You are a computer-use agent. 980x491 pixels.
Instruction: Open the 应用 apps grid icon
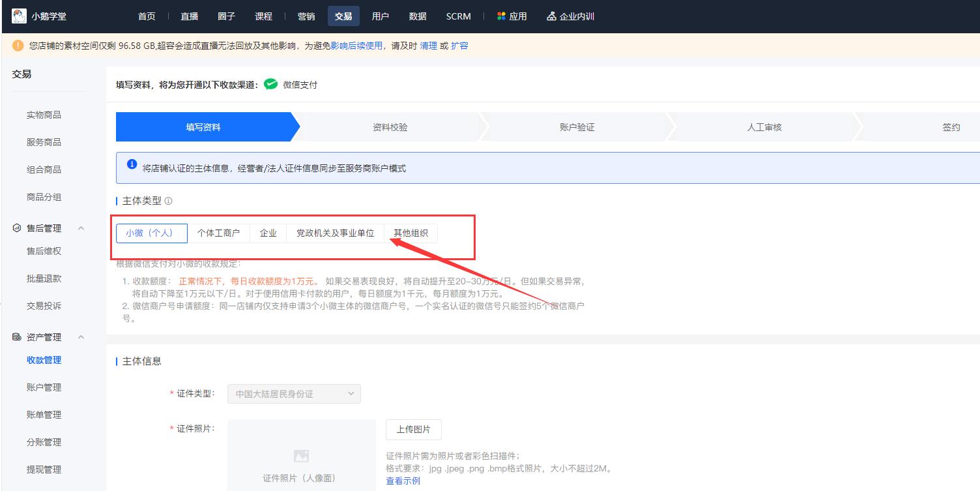[501, 16]
